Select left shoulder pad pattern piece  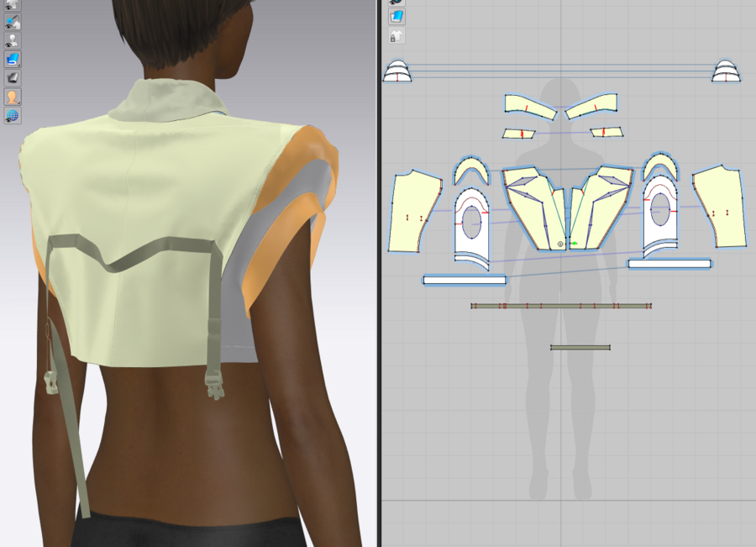(x=397, y=71)
